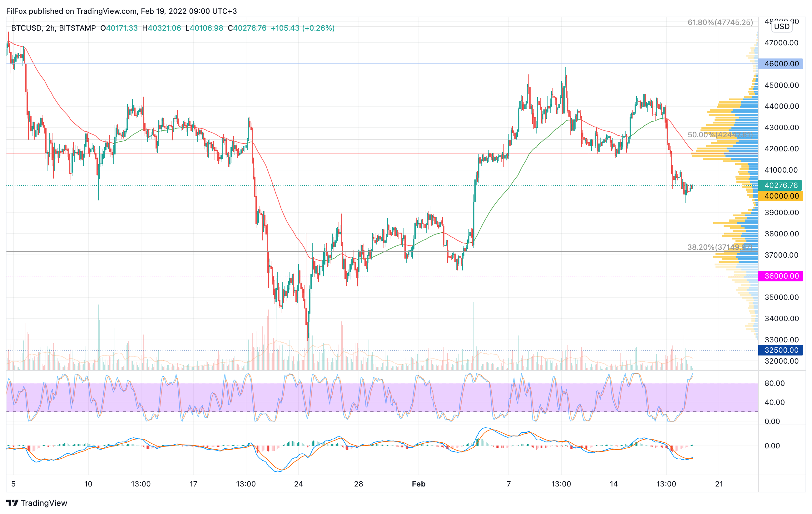Click the 0.00 MACD scale label

tap(772, 446)
